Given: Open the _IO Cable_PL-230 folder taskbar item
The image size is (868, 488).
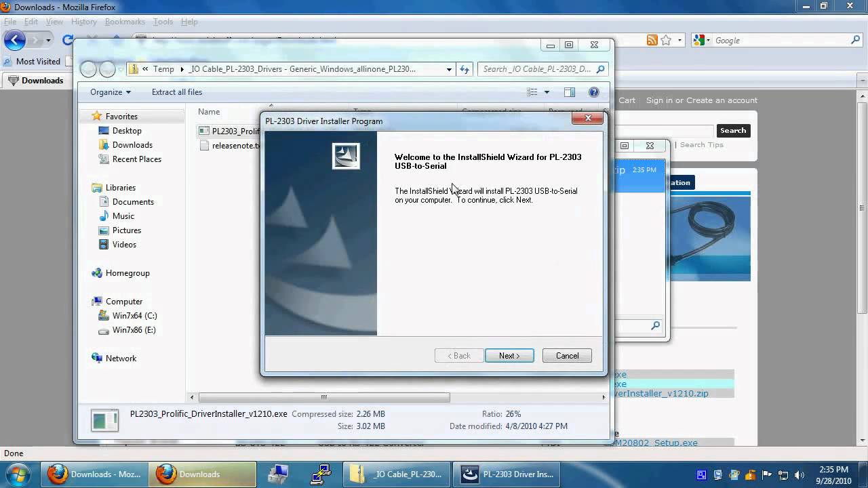Looking at the screenshot, I should pos(397,474).
